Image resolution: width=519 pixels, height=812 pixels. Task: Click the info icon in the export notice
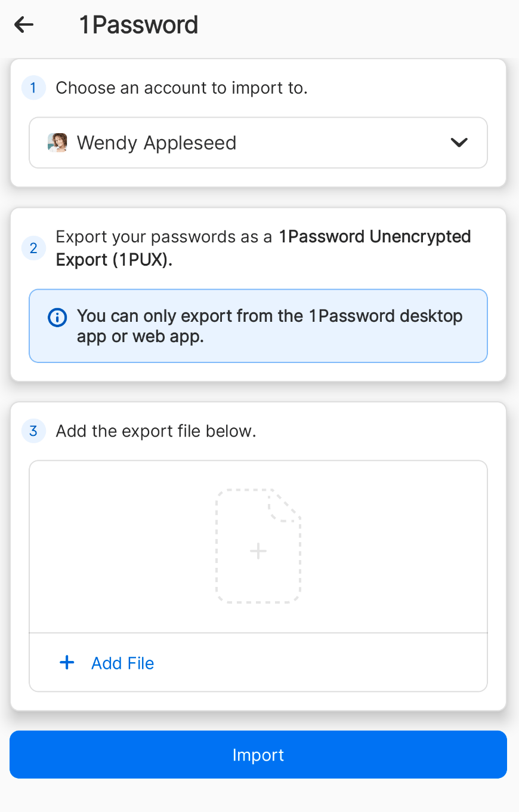click(x=57, y=318)
